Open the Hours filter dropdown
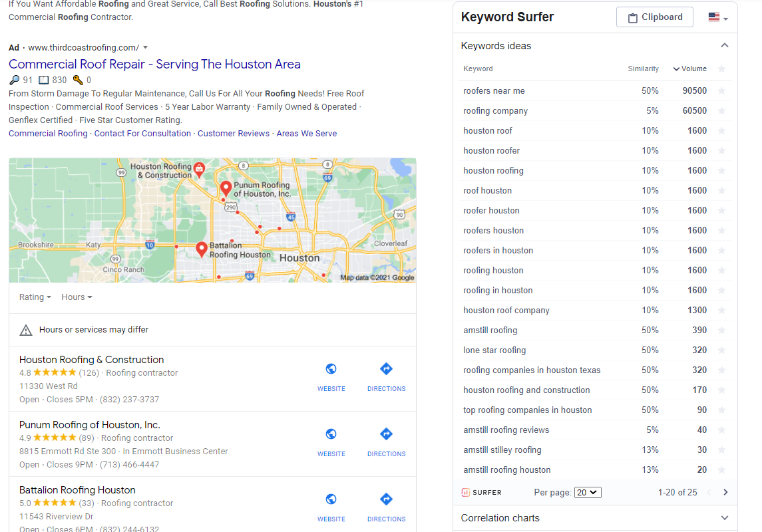The image size is (762, 532). click(x=77, y=297)
